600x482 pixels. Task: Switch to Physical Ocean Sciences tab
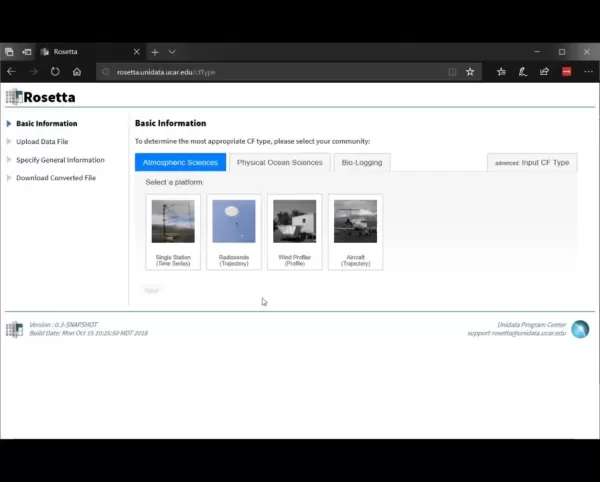[x=280, y=163]
